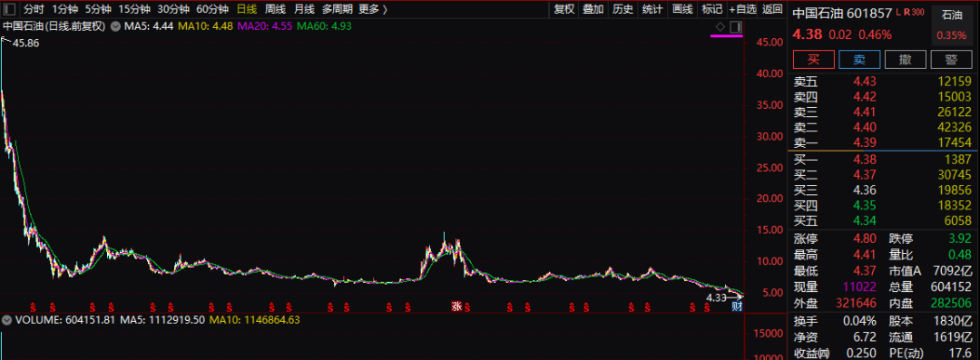Click the MA20: 4.55 indicator label
This screenshot has height=360, width=980.
point(264,26)
